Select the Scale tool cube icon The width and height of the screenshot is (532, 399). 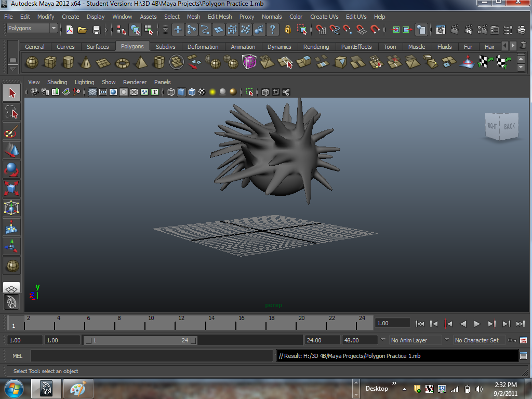(x=11, y=189)
